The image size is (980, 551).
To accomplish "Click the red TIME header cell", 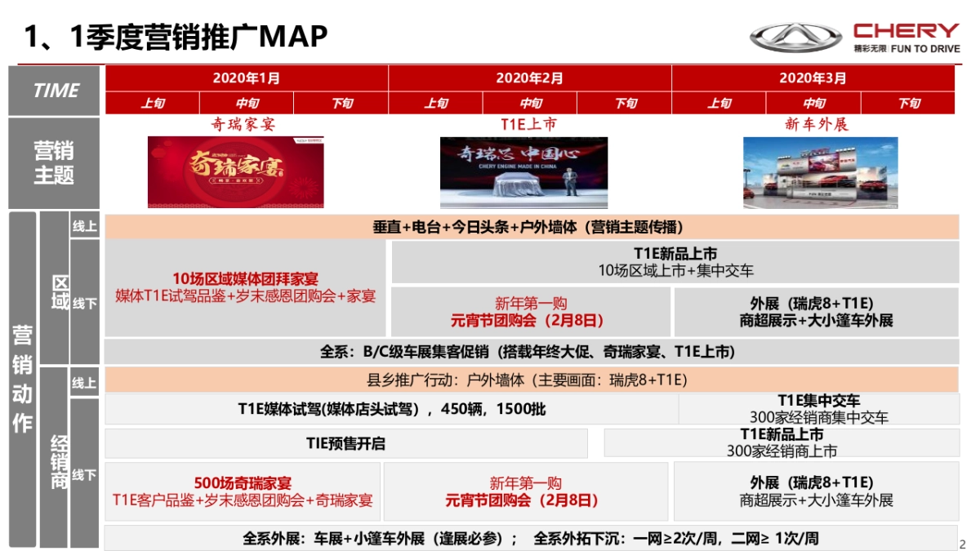I will click(x=51, y=88).
